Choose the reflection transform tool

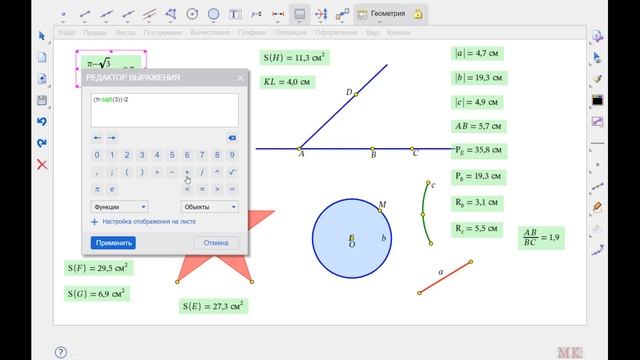321,14
